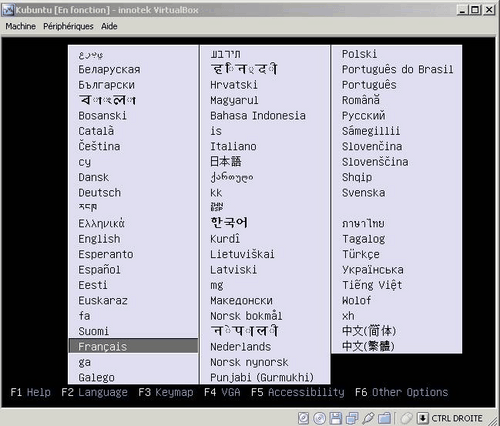
Task: Click the CD/DVD drive status icon
Action: pos(319,418)
